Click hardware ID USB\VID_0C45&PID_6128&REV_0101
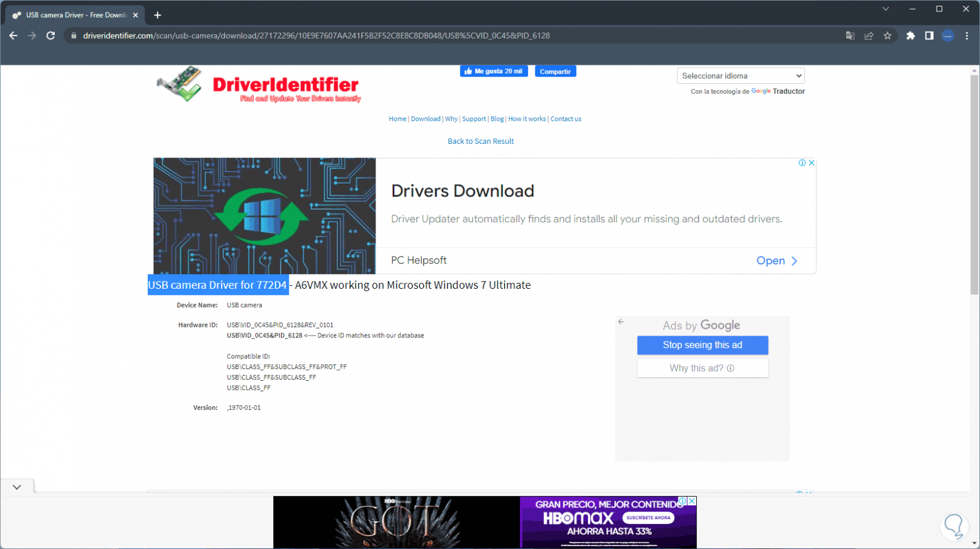 pos(280,325)
